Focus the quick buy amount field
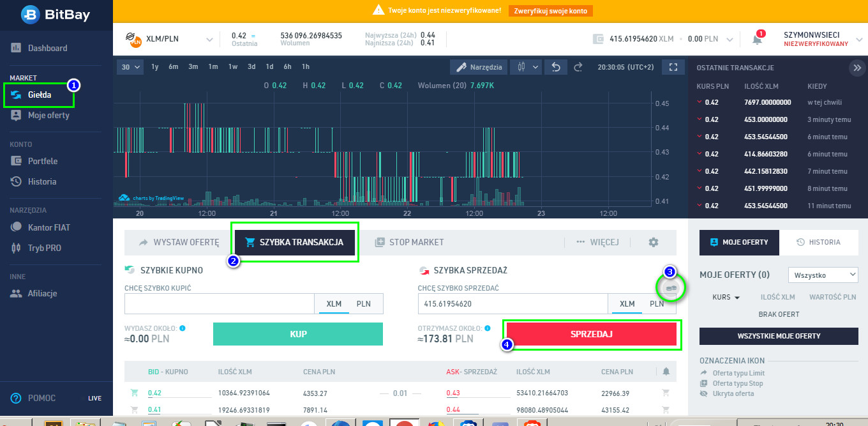This screenshot has width=868, height=426. (x=219, y=304)
